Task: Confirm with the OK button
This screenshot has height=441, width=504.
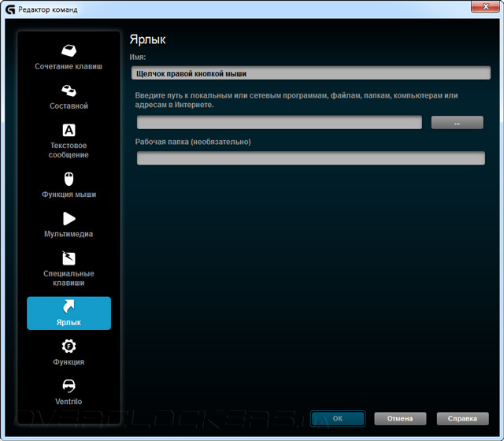Action: [x=338, y=418]
